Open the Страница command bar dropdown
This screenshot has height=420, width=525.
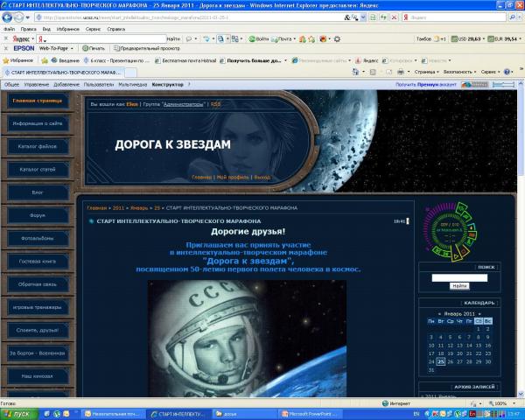426,72
